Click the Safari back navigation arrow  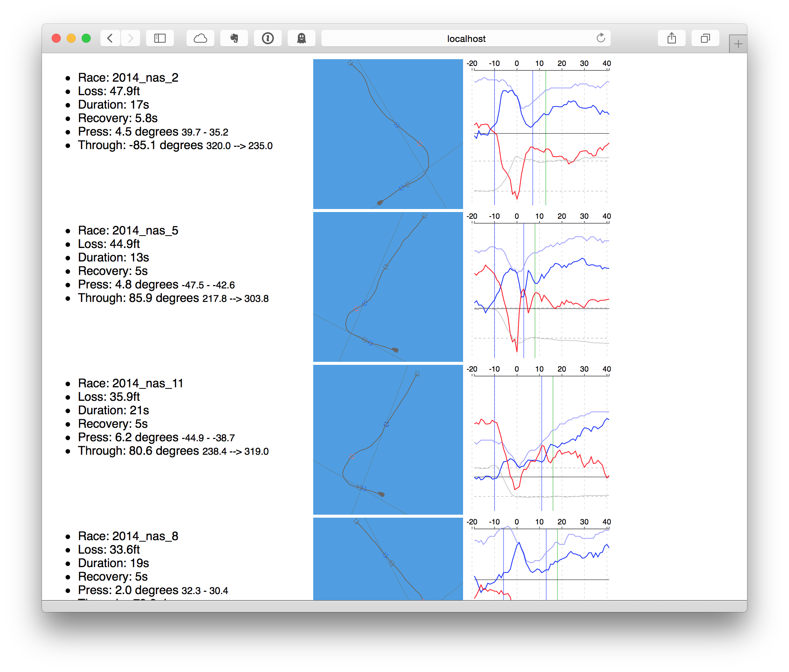(110, 39)
